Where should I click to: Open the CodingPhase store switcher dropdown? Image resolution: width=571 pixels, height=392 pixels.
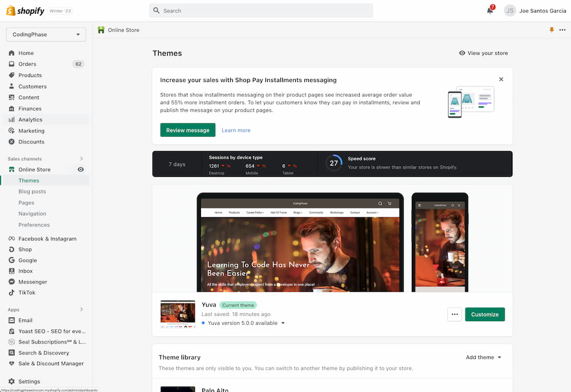(46, 34)
